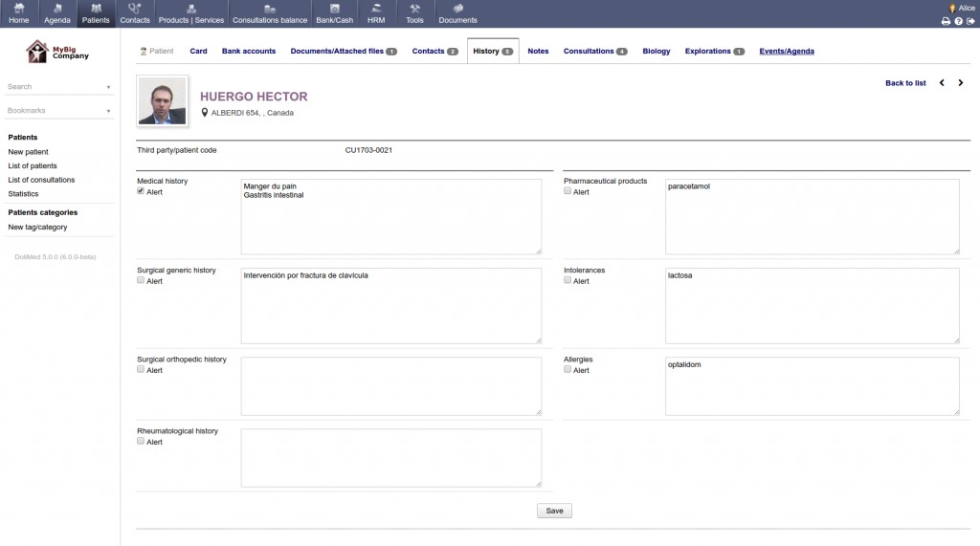Switch to the Bank accounts tab

tap(249, 52)
